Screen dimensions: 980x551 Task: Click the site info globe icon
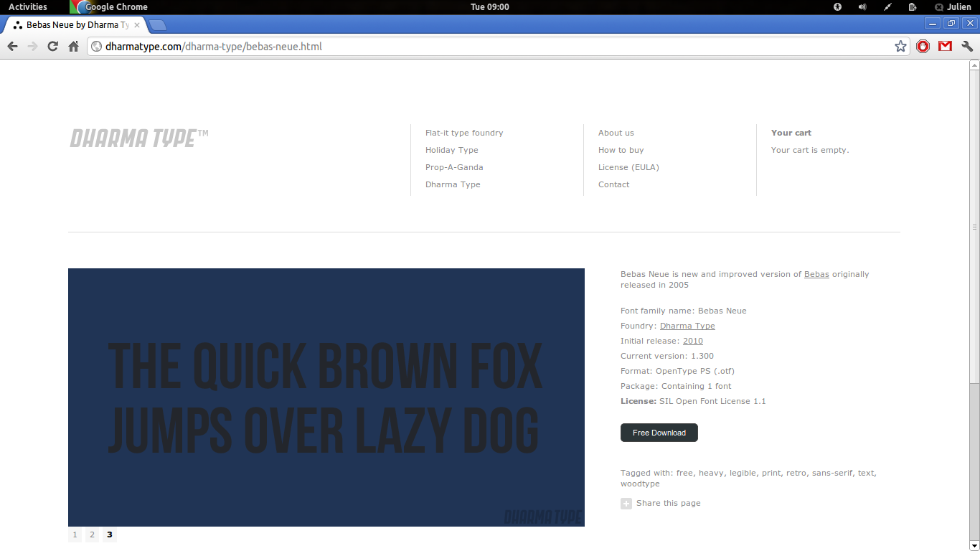[97, 47]
